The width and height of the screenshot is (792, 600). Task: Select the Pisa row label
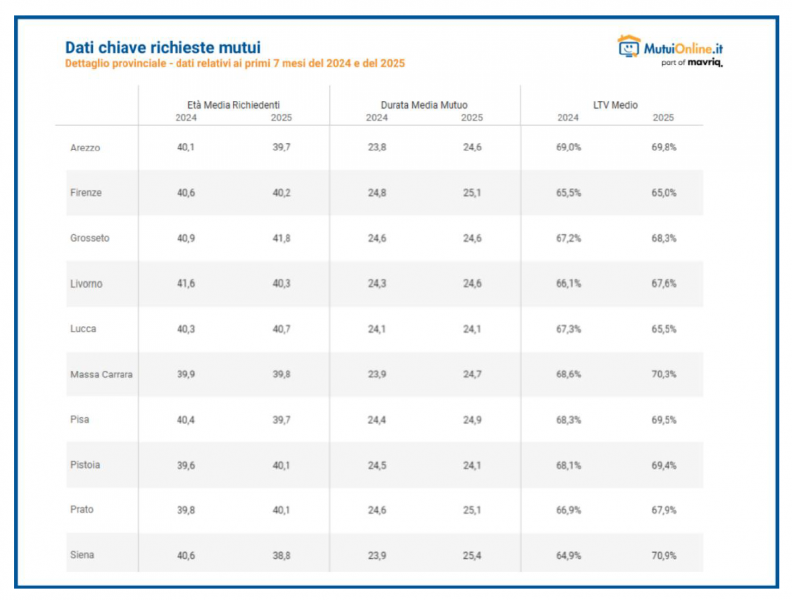(81, 420)
